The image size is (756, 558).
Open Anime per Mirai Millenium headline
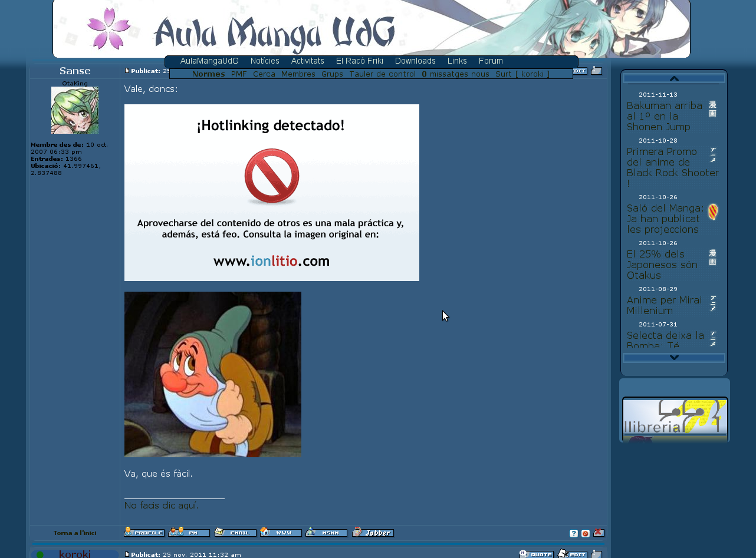click(x=665, y=305)
